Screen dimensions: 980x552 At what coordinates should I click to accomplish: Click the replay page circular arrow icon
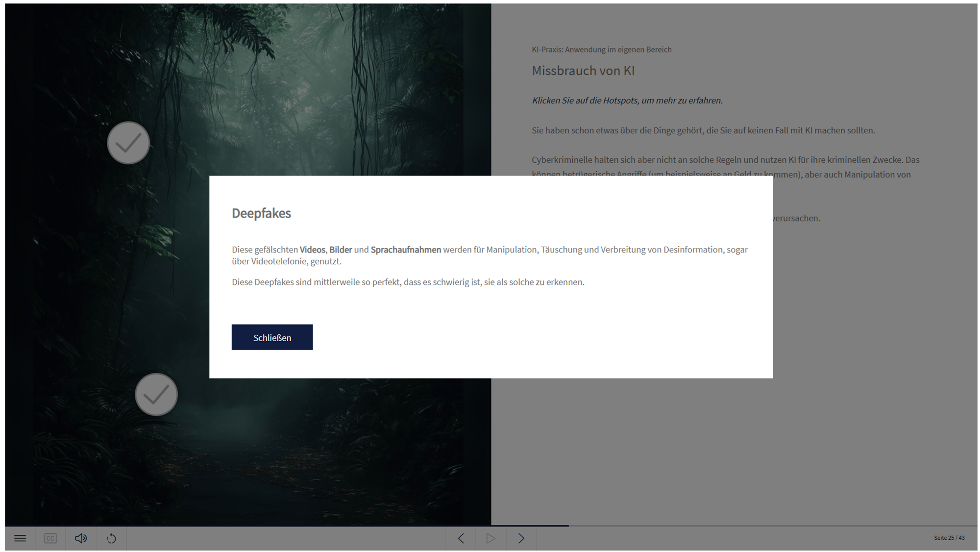pos(111,538)
